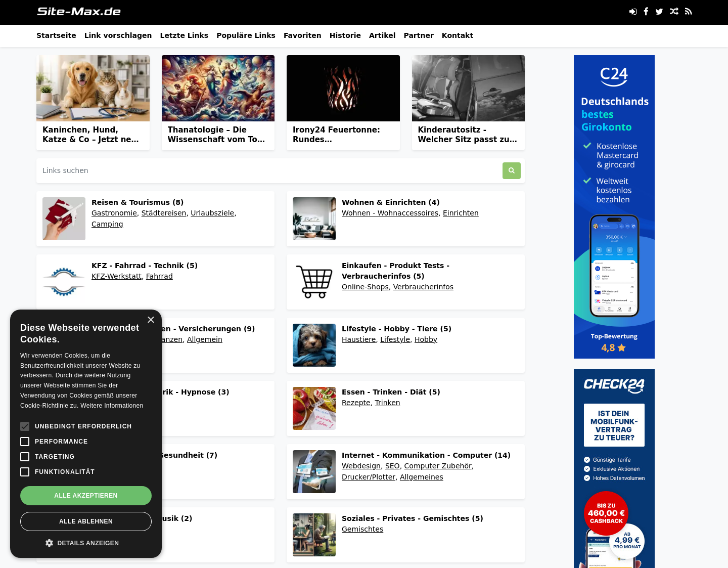728x568 pixels.
Task: Open the Reisen & Tourismus category
Action: click(x=138, y=202)
